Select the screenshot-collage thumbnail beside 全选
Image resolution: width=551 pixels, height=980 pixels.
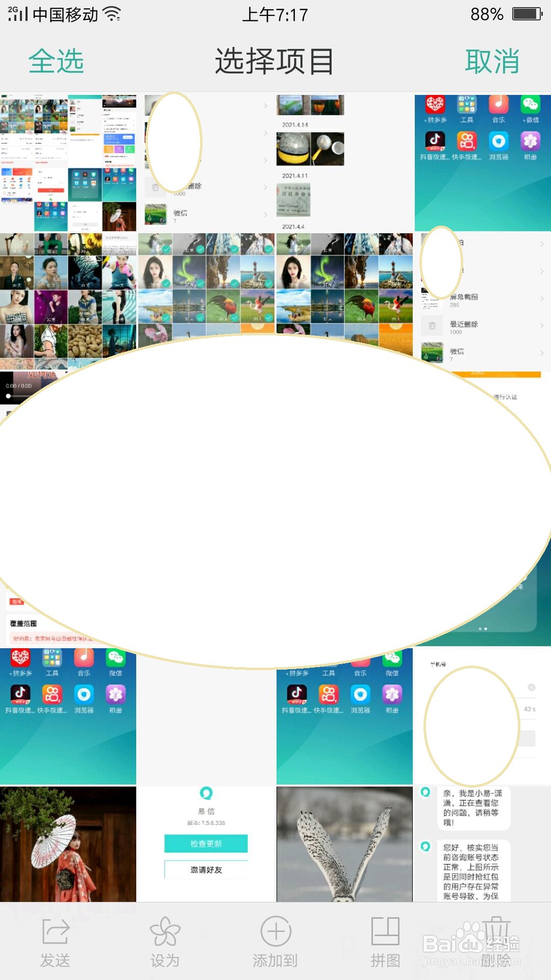(x=68, y=163)
